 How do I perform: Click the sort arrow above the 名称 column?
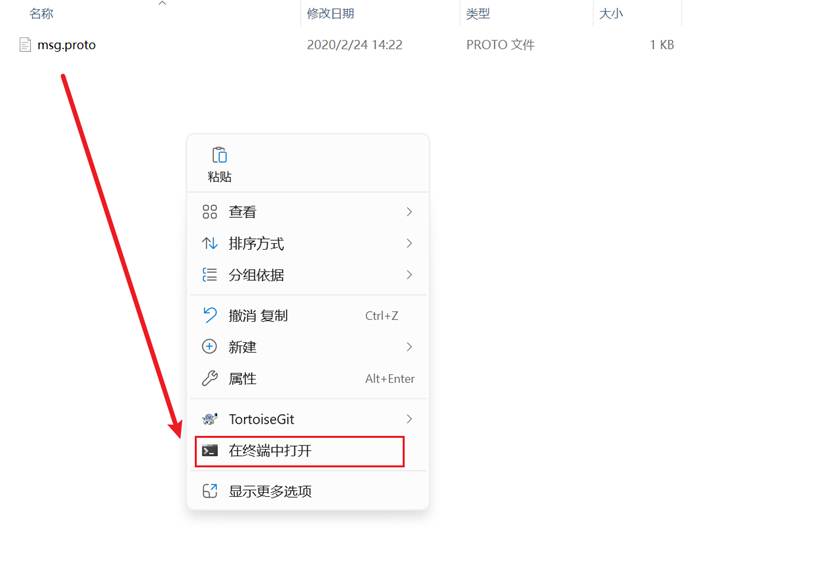[x=162, y=3]
